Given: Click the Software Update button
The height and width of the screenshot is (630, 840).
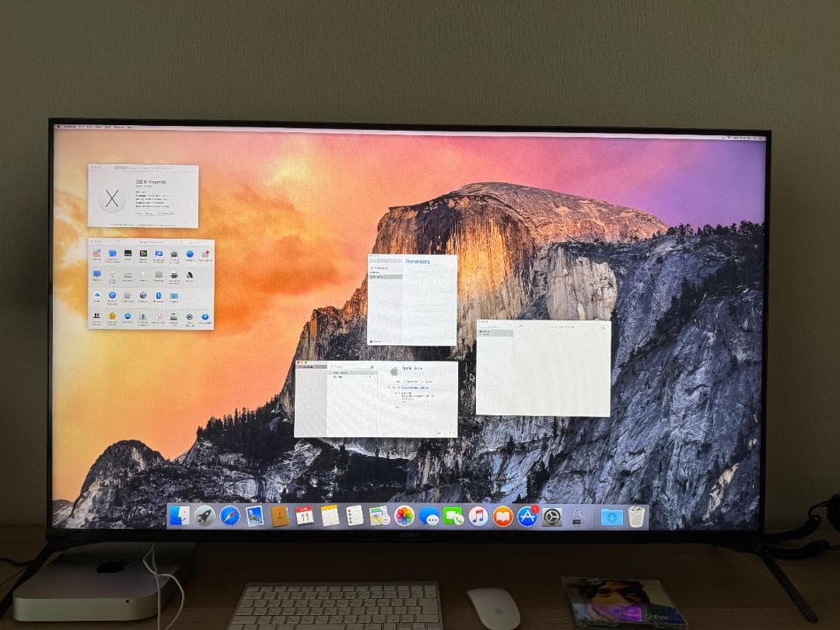Looking at the screenshot, I should point(168,213).
